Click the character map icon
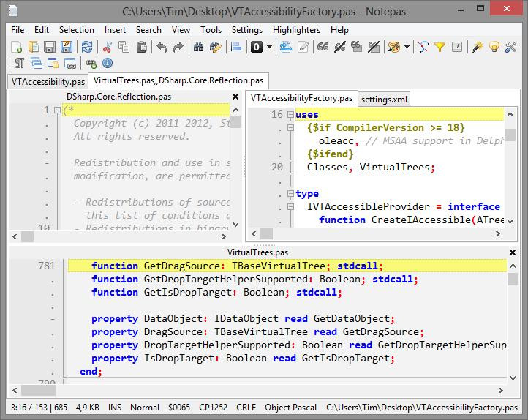528x420 pixels. point(456,47)
